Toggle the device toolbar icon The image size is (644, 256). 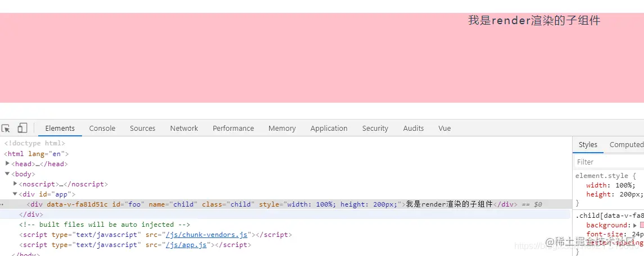tap(22, 129)
